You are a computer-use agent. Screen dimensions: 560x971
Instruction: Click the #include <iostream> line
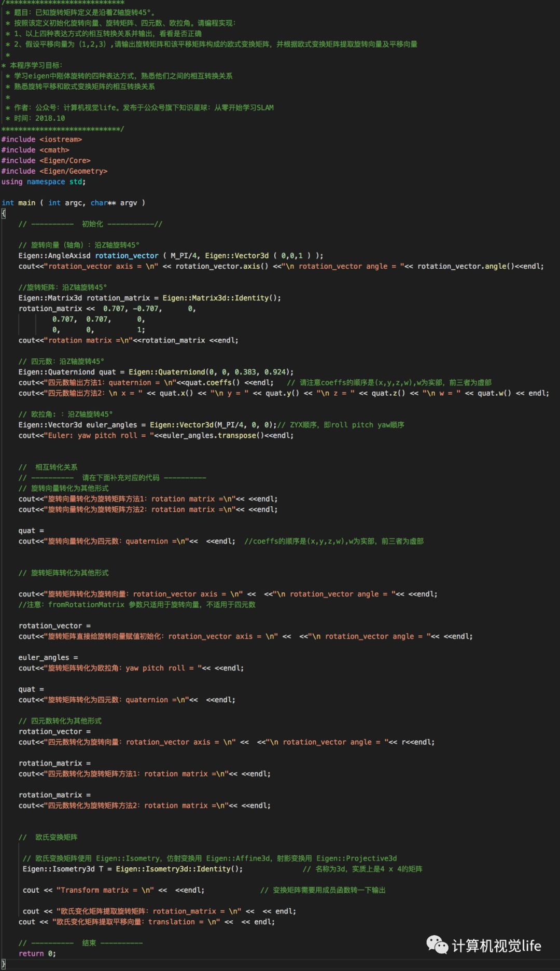[x=41, y=140]
